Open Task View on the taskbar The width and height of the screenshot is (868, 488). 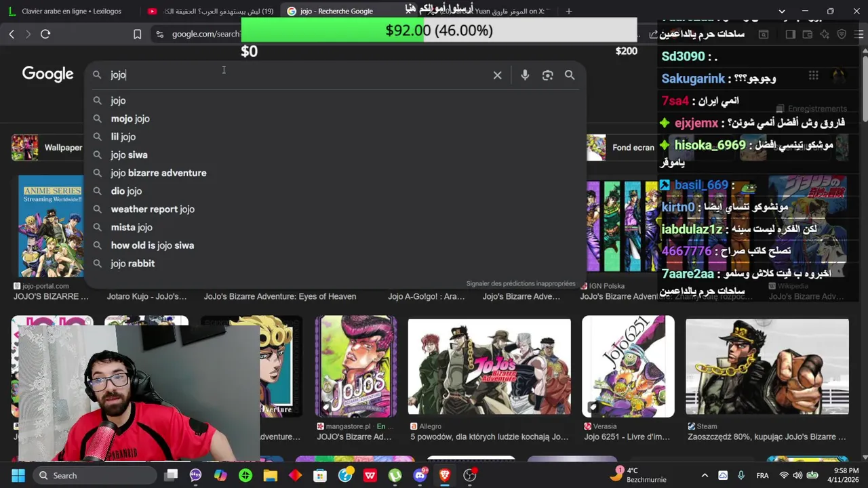(171, 475)
